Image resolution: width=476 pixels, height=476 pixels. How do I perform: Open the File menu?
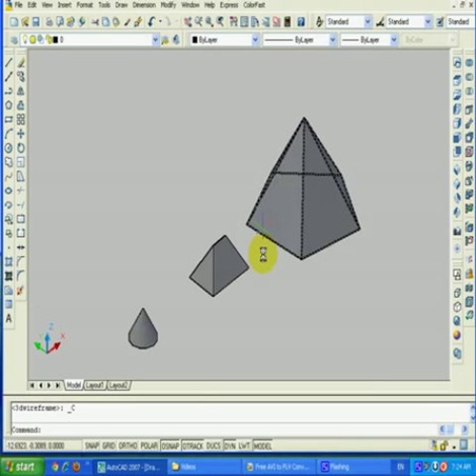[19, 5]
